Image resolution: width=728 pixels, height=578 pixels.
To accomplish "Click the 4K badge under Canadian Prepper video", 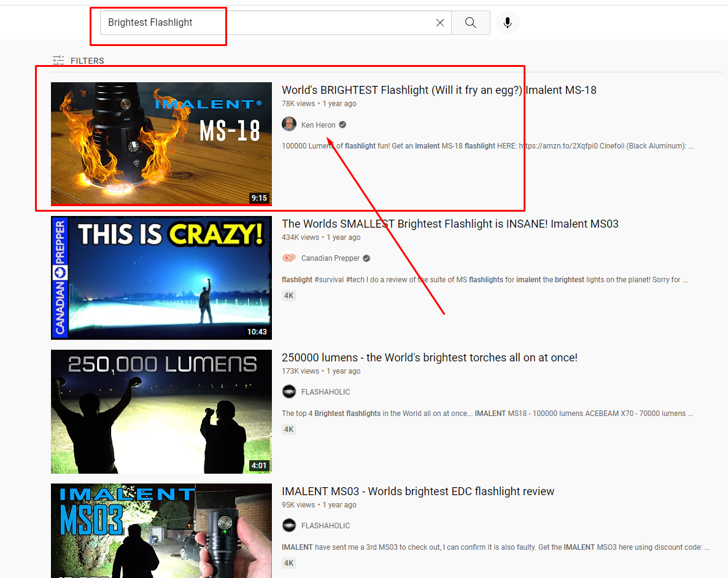I will pyautogui.click(x=288, y=296).
